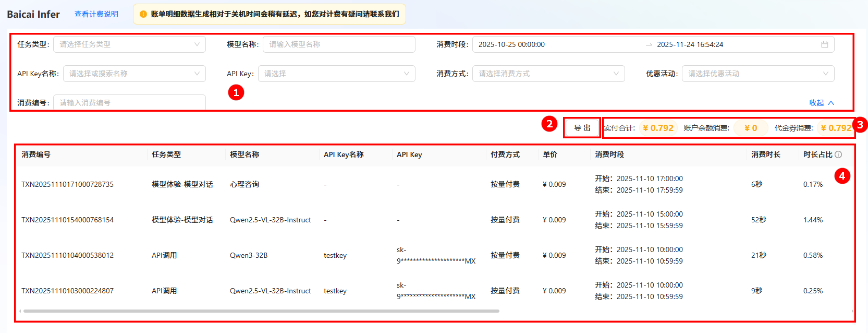Screen dimensions: 868x333
Task: Focus the 模型名称 input field
Action: (x=339, y=44)
